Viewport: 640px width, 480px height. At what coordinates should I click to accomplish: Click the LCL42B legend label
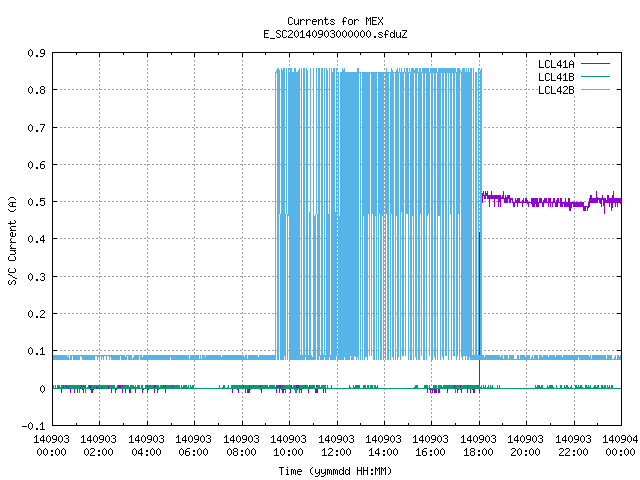[556, 90]
